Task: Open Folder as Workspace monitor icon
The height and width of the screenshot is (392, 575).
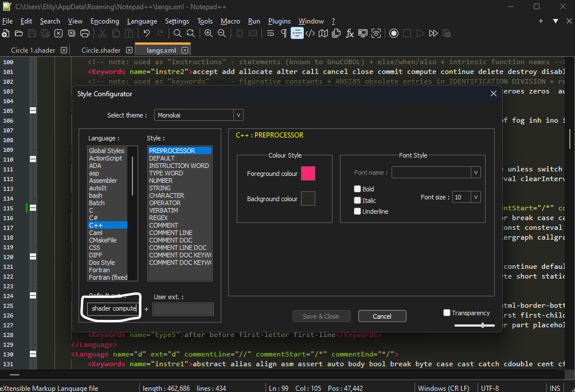Action: pos(363,33)
